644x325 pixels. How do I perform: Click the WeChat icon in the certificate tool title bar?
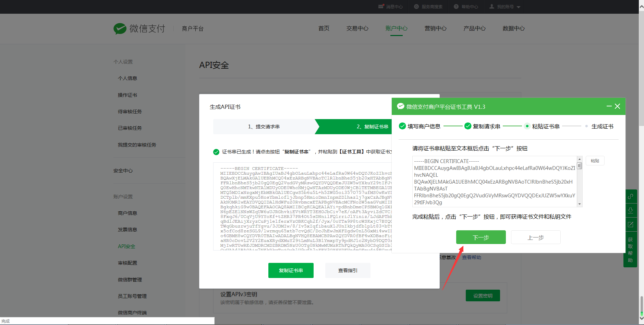[x=400, y=106]
